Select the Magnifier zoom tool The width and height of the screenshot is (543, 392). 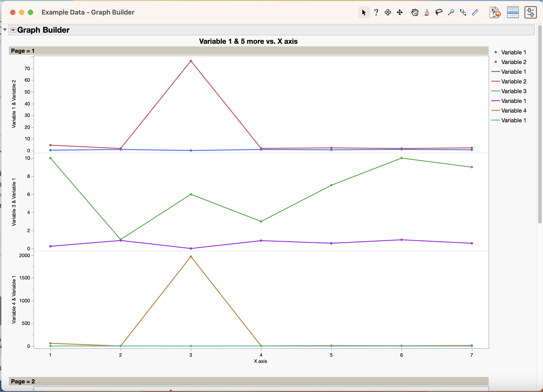click(451, 12)
